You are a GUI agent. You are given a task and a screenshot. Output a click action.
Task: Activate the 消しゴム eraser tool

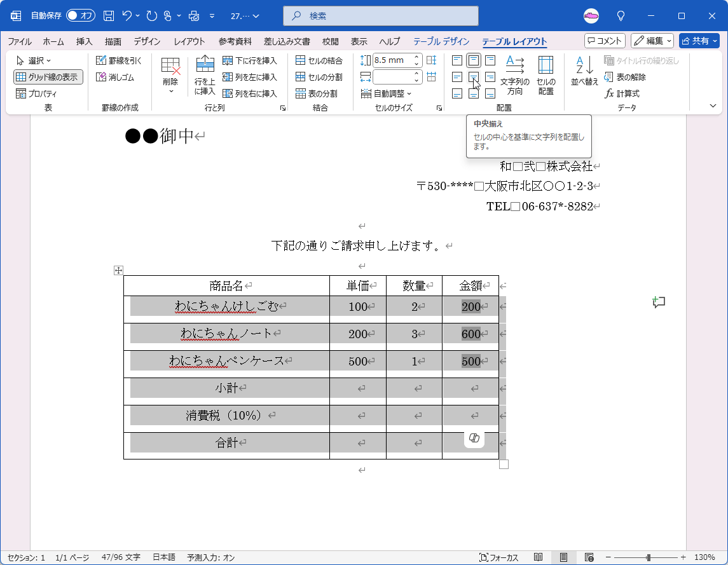pos(113,77)
